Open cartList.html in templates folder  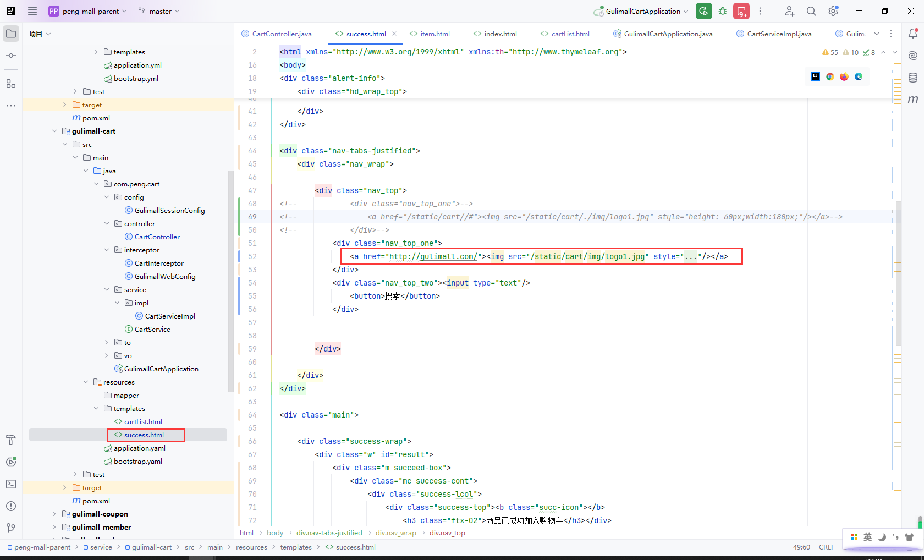tap(143, 421)
